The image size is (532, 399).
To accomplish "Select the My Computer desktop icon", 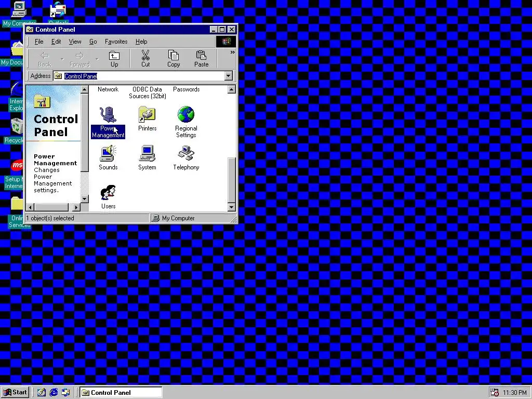I will point(19,9).
